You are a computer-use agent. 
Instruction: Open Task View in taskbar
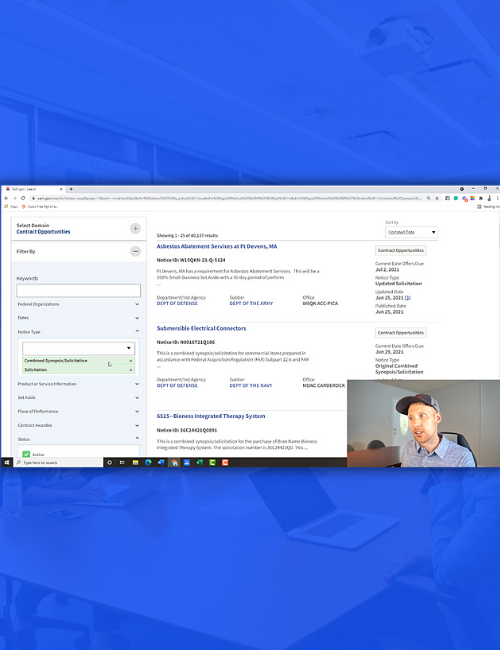[122, 462]
